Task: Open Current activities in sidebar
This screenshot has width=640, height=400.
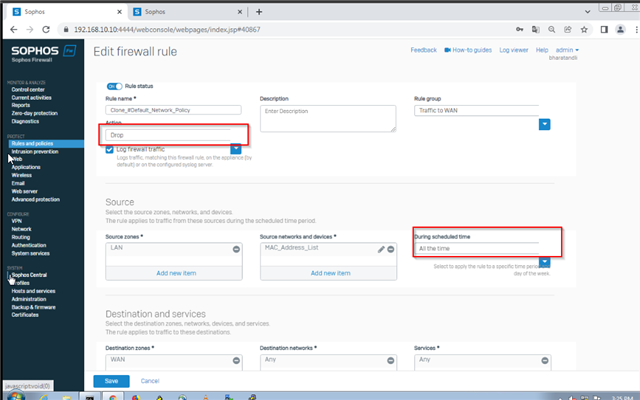Action: click(x=31, y=98)
